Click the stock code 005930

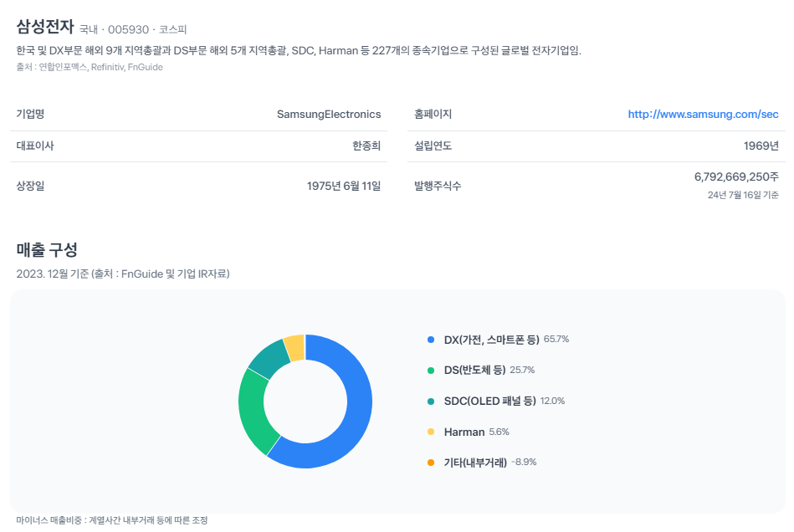click(128, 30)
